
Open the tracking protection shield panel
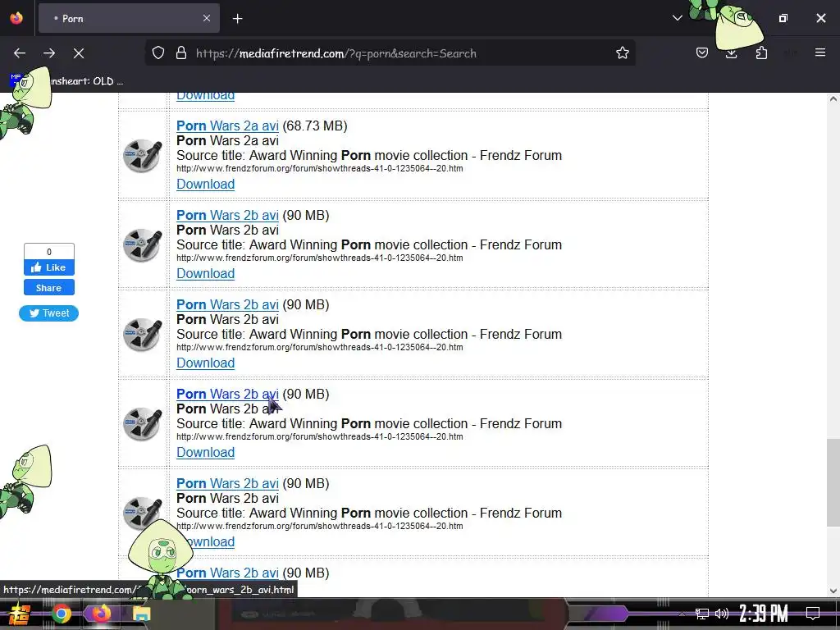point(158,53)
